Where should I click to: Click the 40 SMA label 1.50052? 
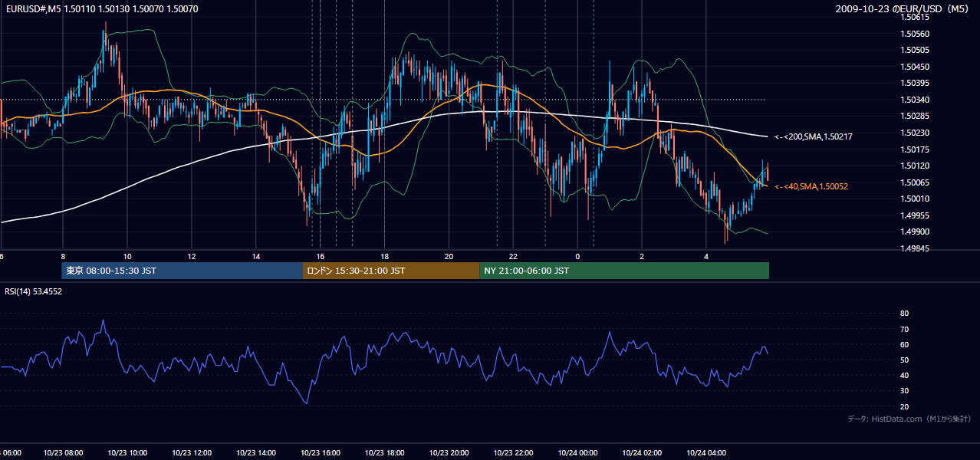click(x=811, y=186)
